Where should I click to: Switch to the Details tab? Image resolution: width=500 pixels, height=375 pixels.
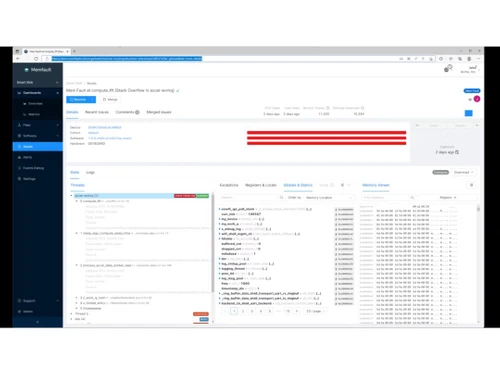[x=72, y=112]
